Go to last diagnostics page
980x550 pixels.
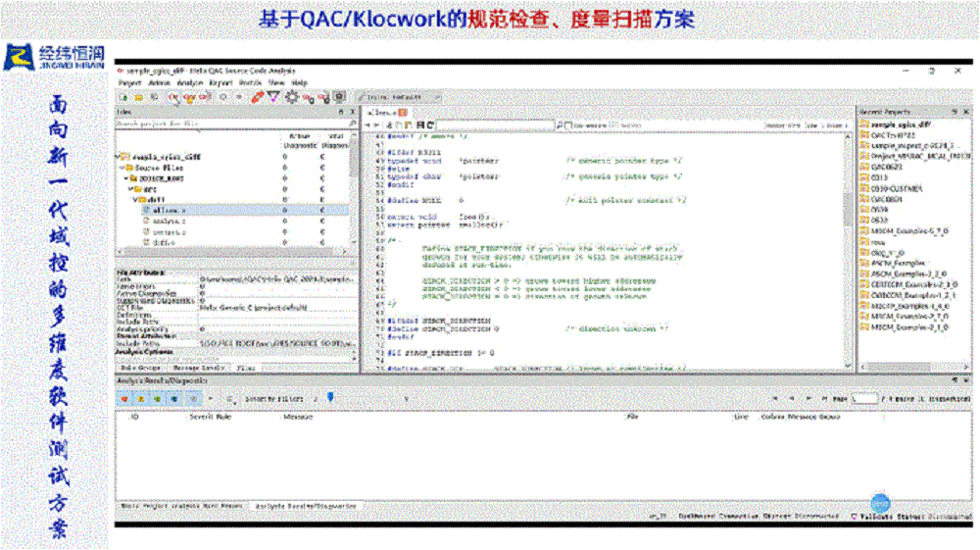(825, 399)
